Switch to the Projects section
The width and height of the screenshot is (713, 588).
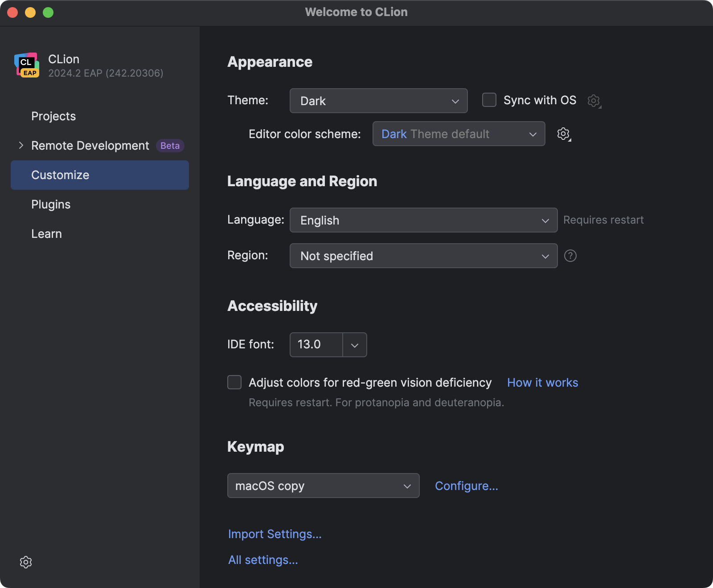pyautogui.click(x=53, y=116)
